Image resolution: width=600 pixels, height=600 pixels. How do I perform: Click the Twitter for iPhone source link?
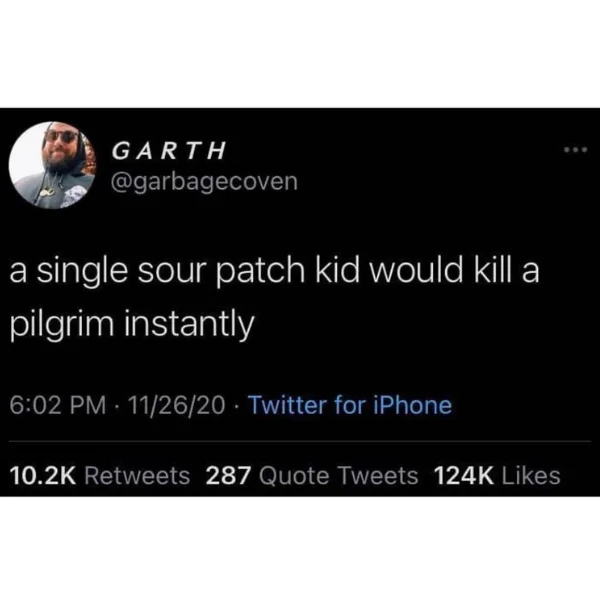[350, 405]
